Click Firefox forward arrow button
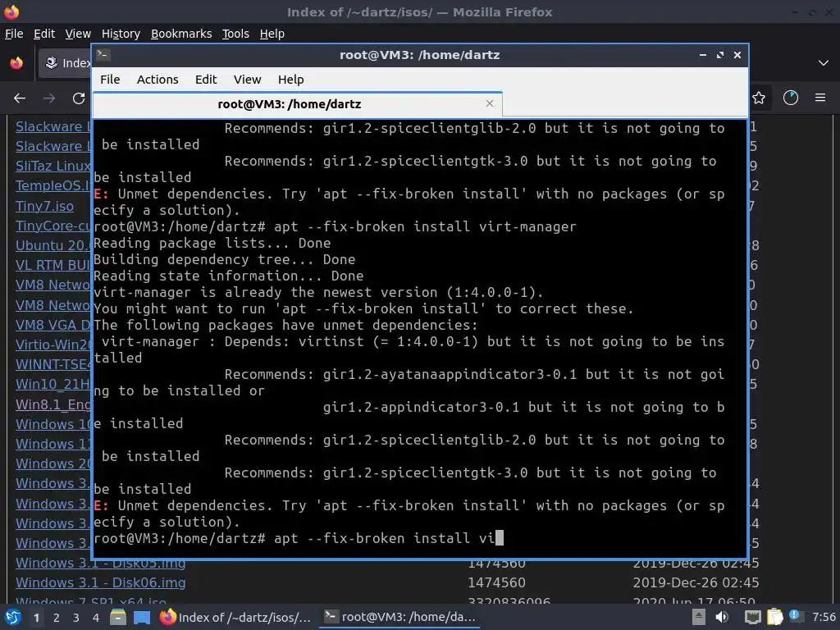The width and height of the screenshot is (840, 630). 49,98
